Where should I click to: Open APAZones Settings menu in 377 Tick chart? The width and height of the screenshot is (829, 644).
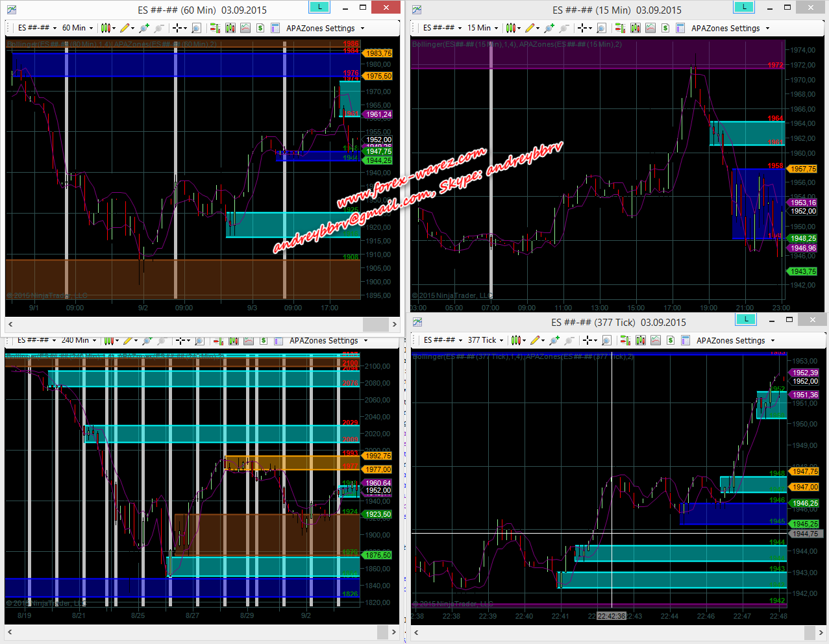pyautogui.click(x=736, y=340)
